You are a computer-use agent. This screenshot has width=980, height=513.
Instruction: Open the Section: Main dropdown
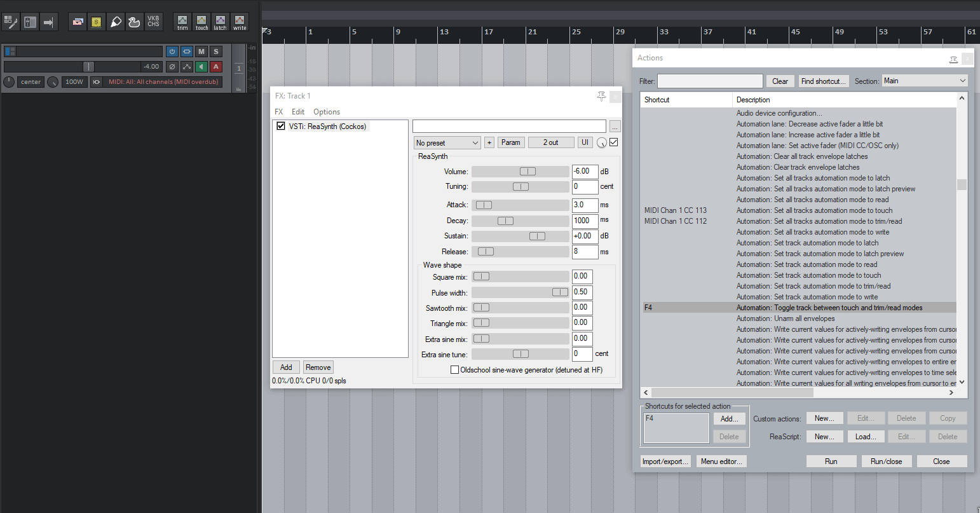925,81
